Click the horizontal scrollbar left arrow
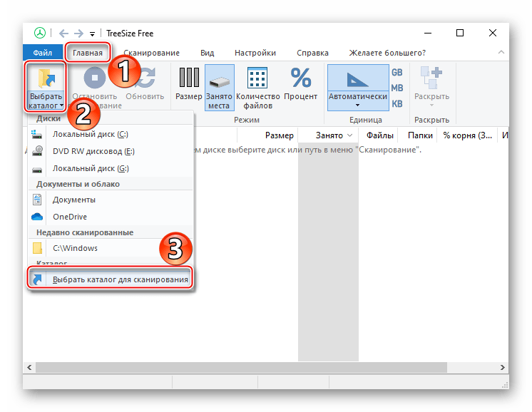Image resolution: width=532 pixels, height=412 pixels. [29, 368]
